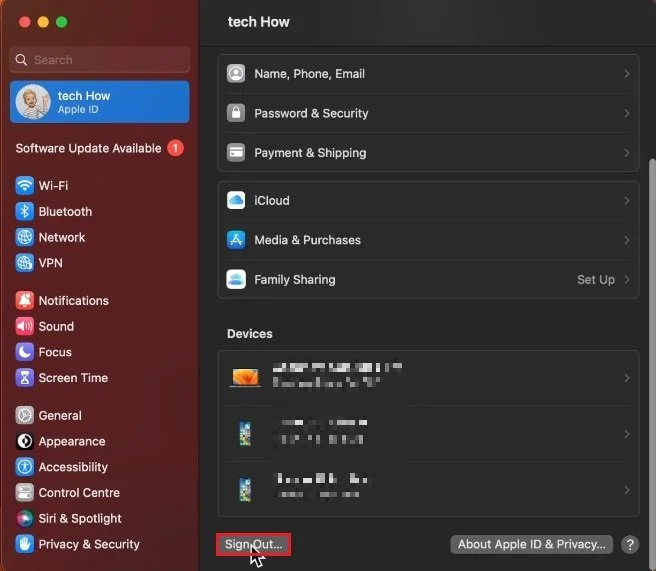The width and height of the screenshot is (656, 571).
Task: Click the Network globe icon
Action: 25,237
